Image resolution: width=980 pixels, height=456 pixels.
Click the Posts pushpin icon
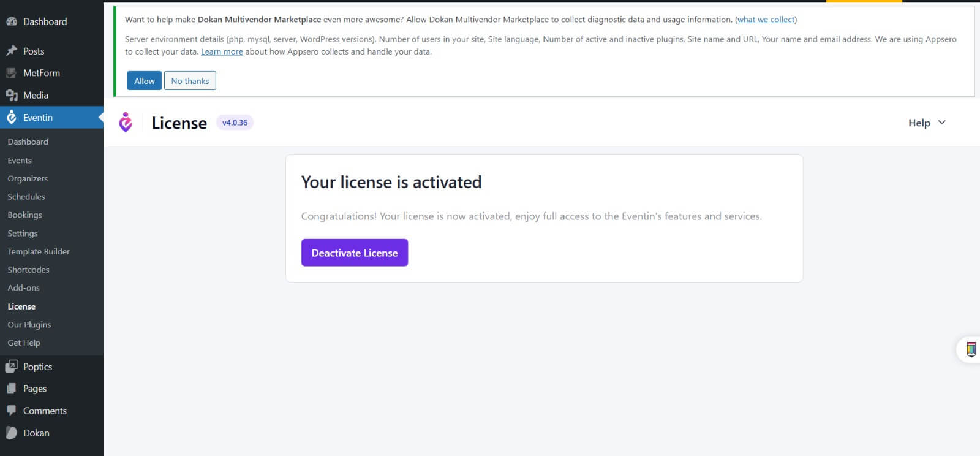point(12,51)
